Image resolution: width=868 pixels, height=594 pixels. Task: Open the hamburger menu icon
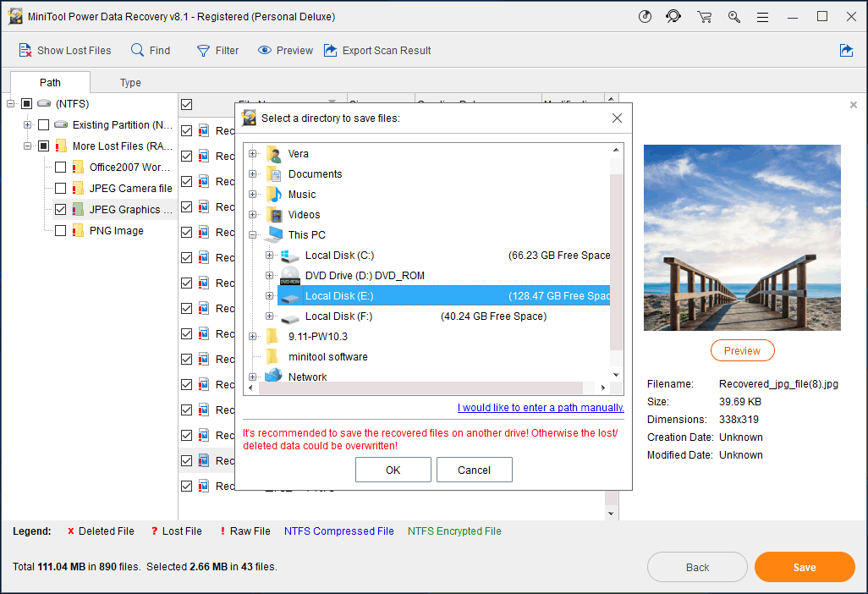pos(763,17)
